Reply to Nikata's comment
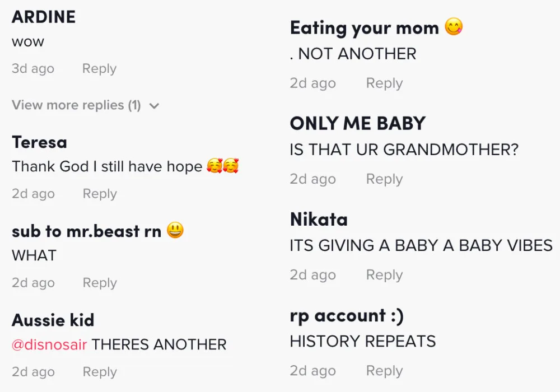Viewport: 560px width, 392px height. tap(384, 275)
